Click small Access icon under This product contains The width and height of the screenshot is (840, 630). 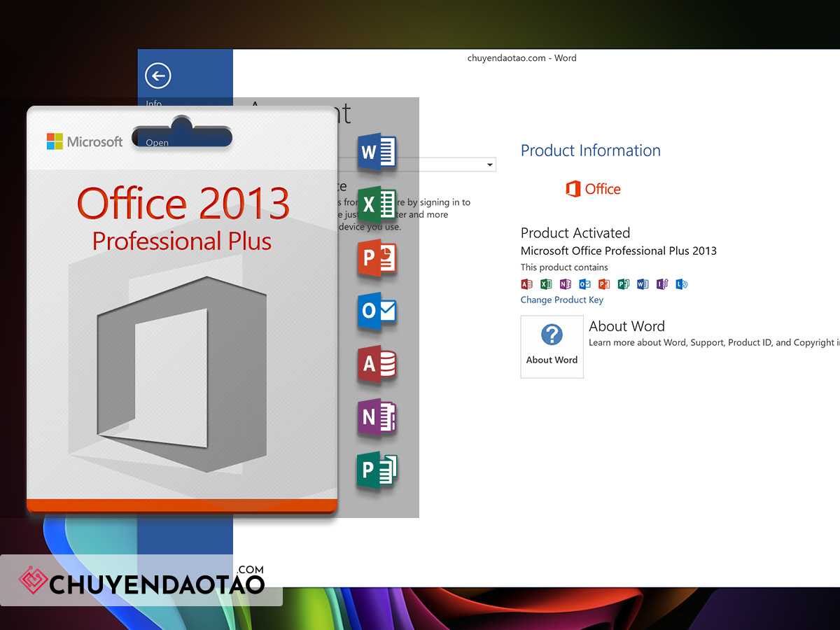(526, 284)
